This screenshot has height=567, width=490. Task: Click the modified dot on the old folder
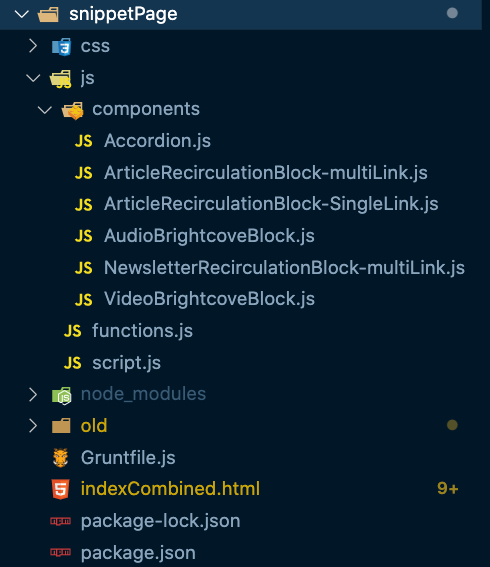pyautogui.click(x=452, y=425)
